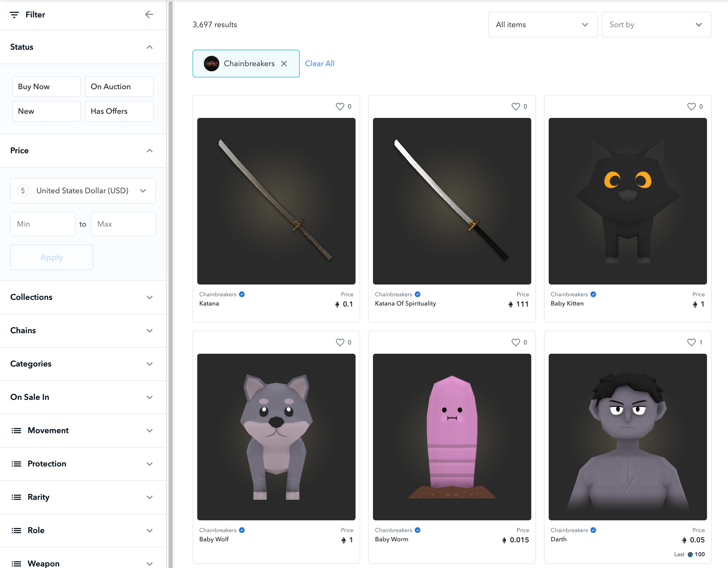
Task: Expand the Collections filter section
Action: (83, 297)
